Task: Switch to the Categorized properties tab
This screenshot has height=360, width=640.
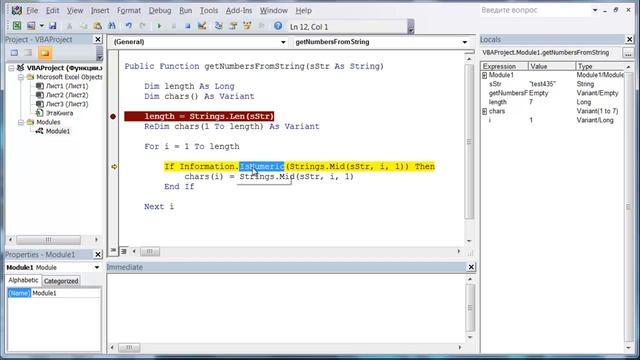Action: pyautogui.click(x=61, y=281)
